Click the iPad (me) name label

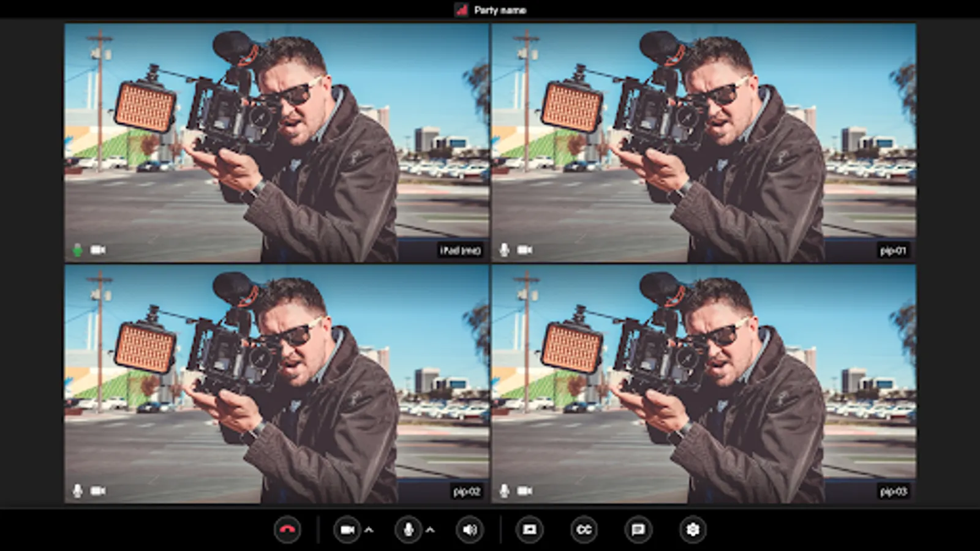[x=460, y=250]
